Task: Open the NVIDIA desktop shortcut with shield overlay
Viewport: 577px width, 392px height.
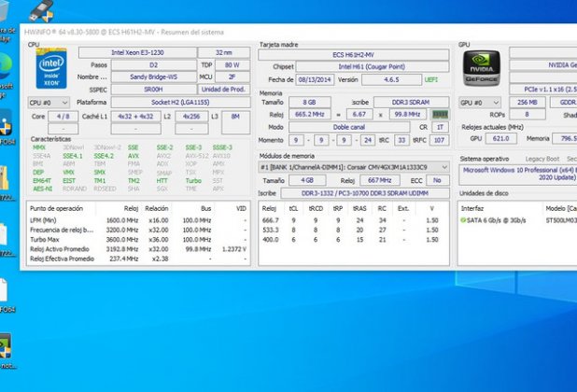Action: coord(6,345)
